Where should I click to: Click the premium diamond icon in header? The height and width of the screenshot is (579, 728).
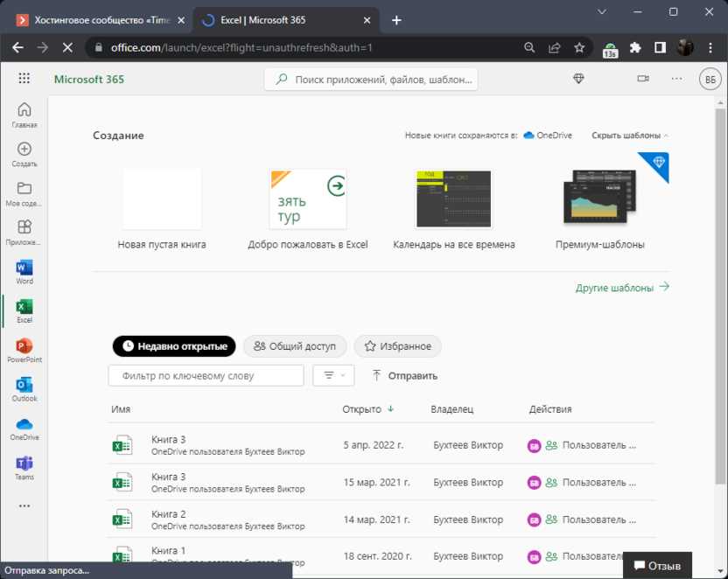(x=578, y=79)
